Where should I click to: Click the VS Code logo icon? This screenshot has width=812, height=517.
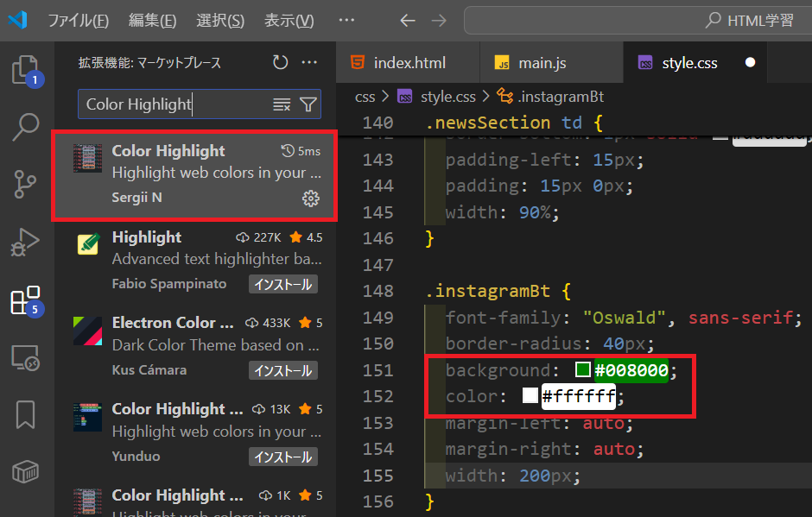tap(17, 20)
